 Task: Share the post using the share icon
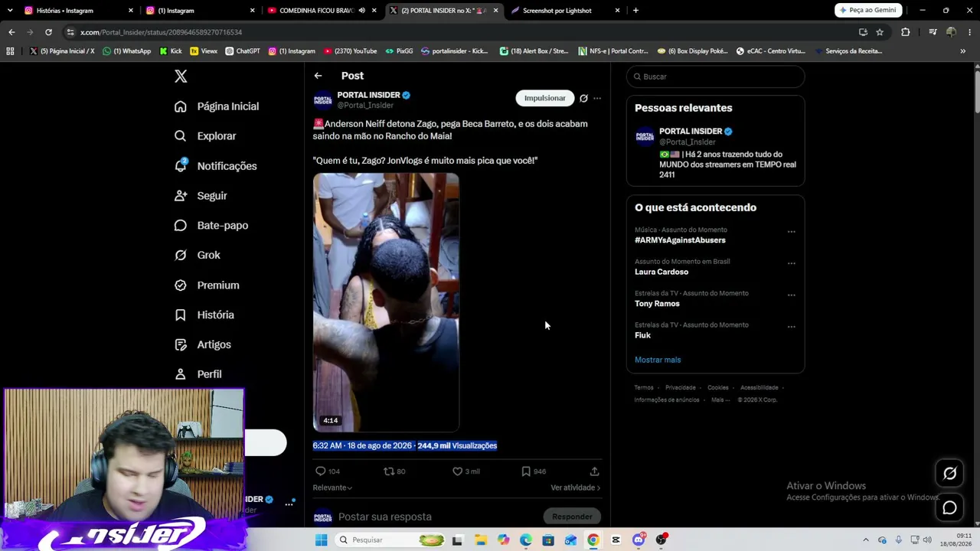pyautogui.click(x=594, y=471)
